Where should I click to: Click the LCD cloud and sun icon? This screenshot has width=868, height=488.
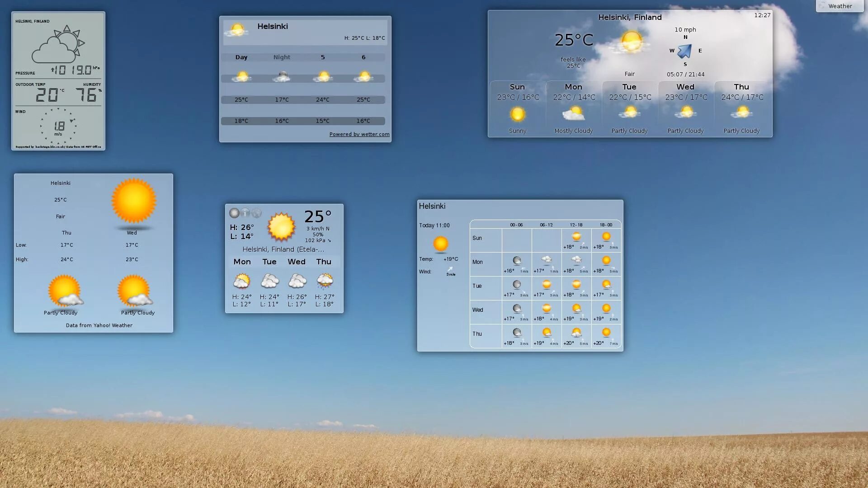pos(58,44)
